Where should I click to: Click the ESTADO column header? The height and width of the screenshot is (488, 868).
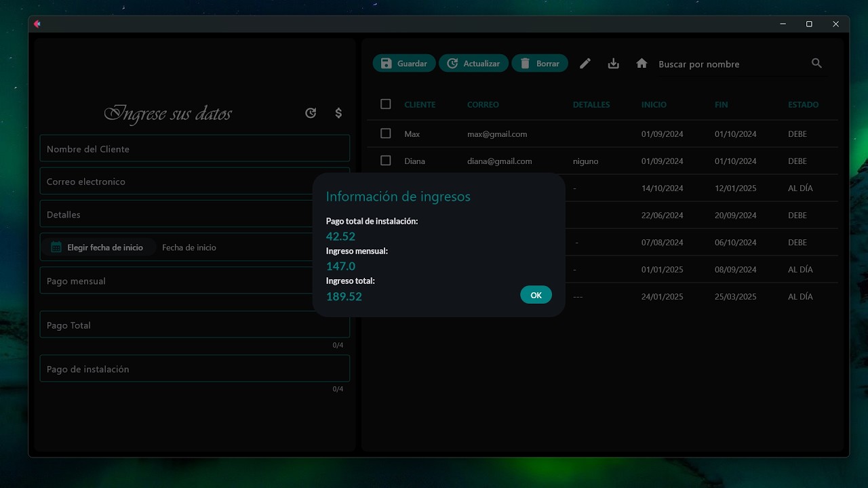(x=803, y=104)
